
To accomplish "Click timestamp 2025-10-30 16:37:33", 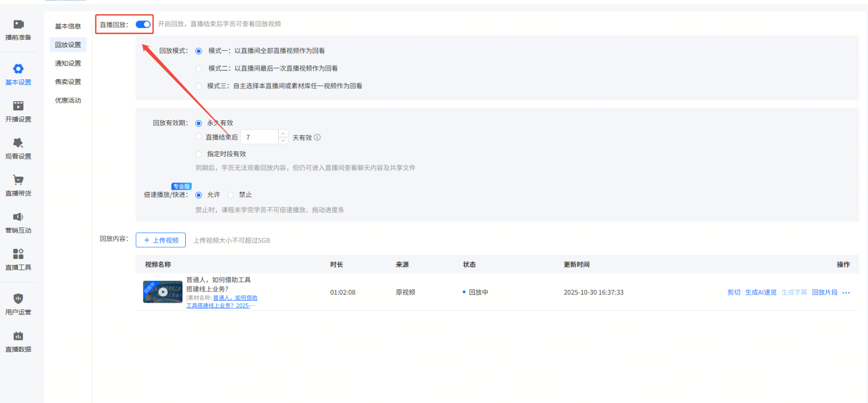I will click(x=593, y=293).
